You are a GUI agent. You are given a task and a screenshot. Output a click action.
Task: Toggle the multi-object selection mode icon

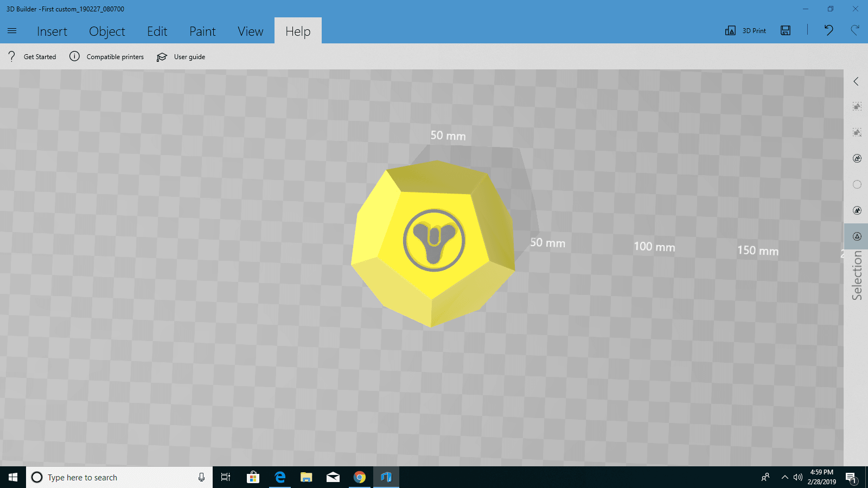click(x=857, y=210)
